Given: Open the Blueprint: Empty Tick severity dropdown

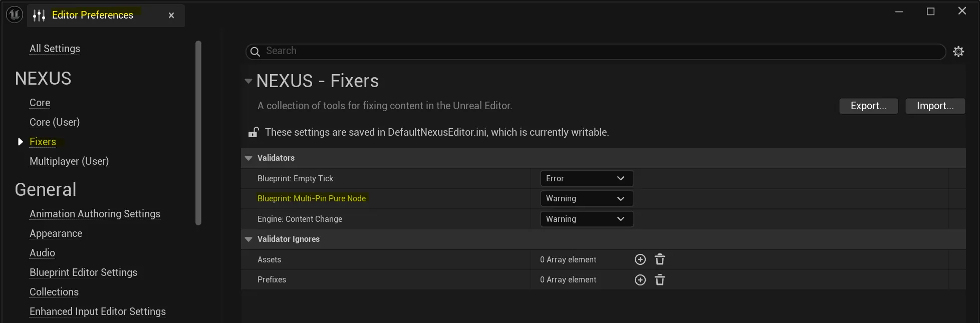Looking at the screenshot, I should pos(586,178).
